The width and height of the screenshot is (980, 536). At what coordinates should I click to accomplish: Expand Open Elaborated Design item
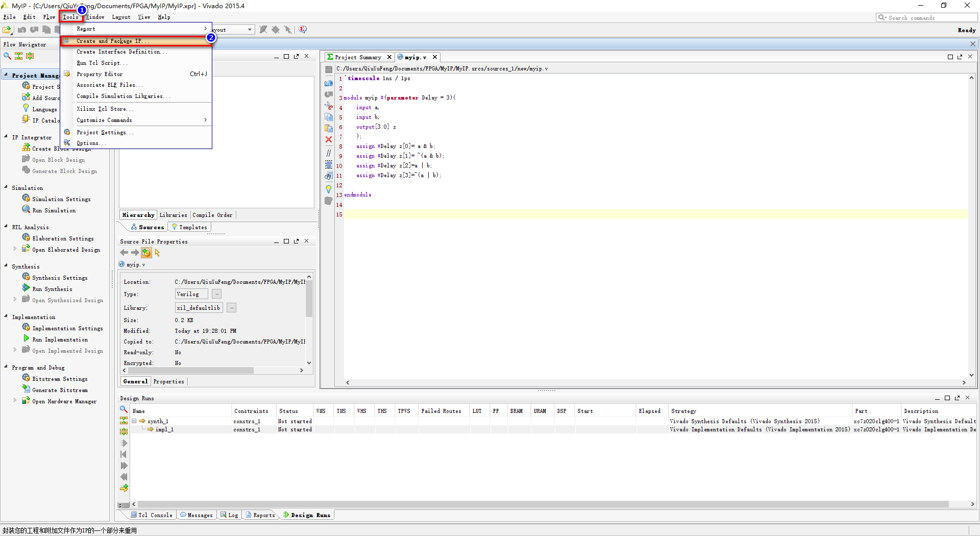(x=15, y=249)
